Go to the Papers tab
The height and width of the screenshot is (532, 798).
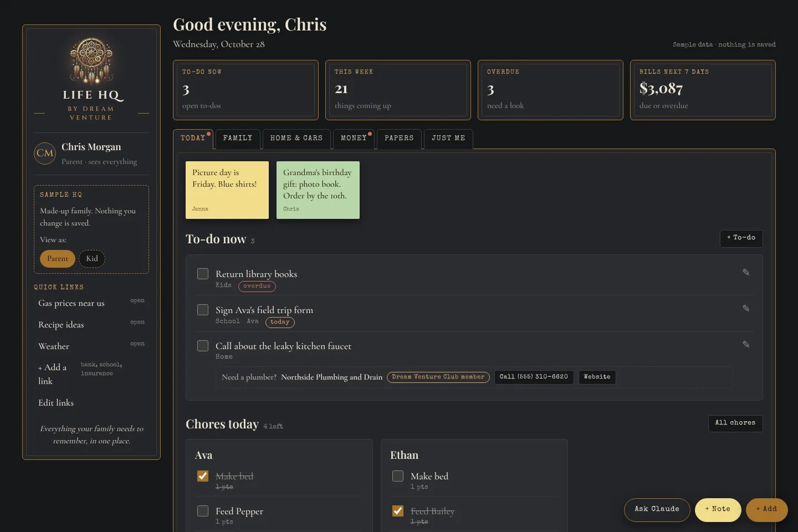[400, 138]
